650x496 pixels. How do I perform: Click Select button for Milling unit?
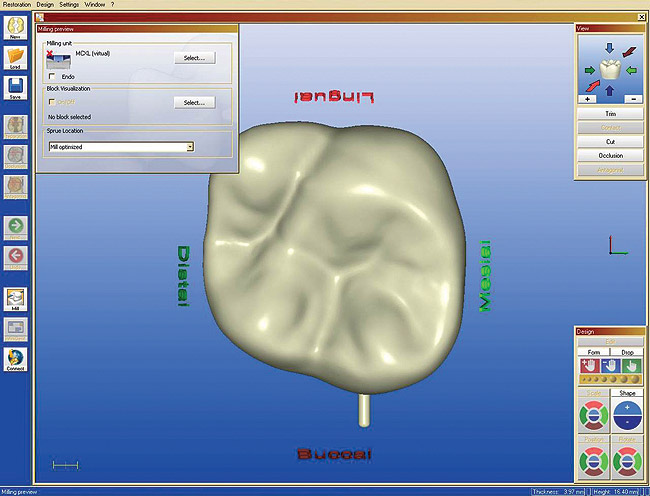[194, 58]
